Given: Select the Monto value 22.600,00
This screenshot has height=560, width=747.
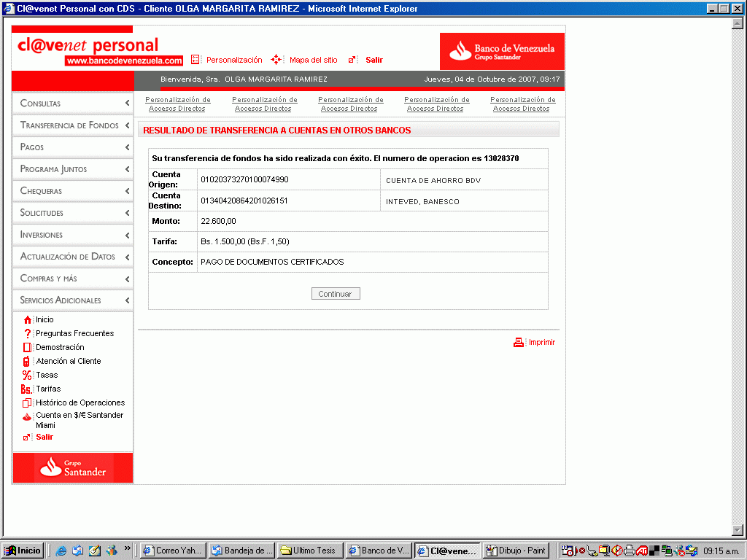Looking at the screenshot, I should coord(218,221).
